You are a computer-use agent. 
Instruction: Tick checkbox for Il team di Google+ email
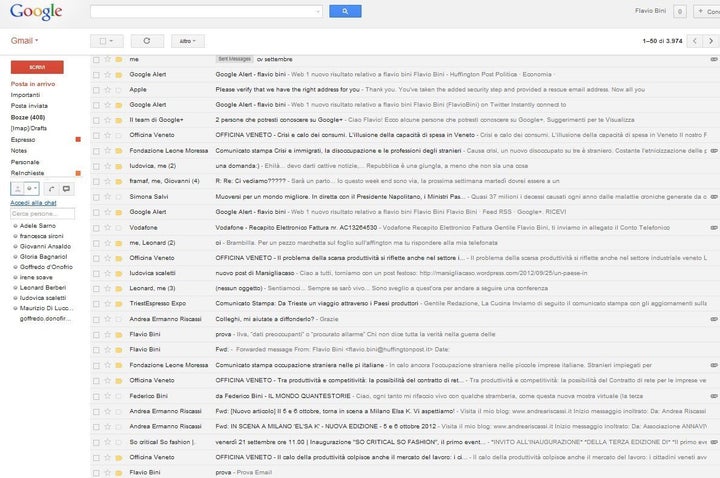pyautogui.click(x=96, y=120)
